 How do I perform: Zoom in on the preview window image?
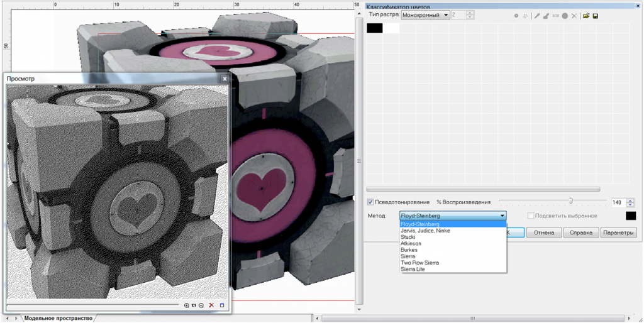tap(186, 305)
